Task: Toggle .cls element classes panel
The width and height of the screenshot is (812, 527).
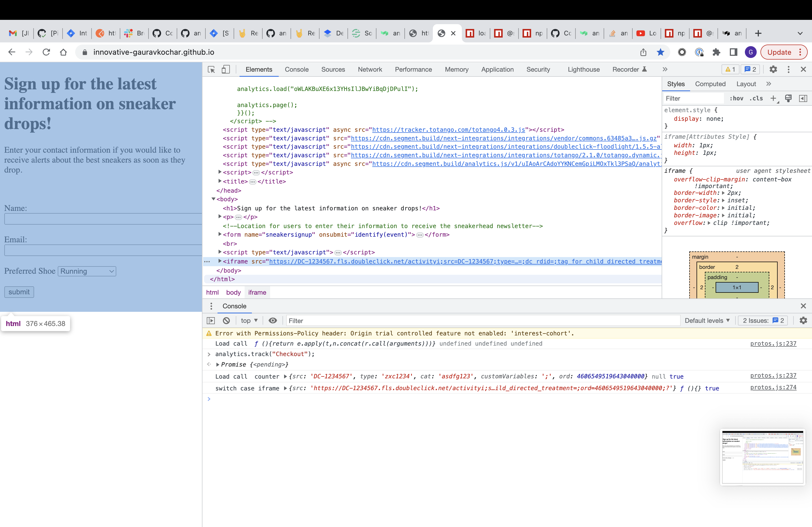Action: [x=756, y=98]
